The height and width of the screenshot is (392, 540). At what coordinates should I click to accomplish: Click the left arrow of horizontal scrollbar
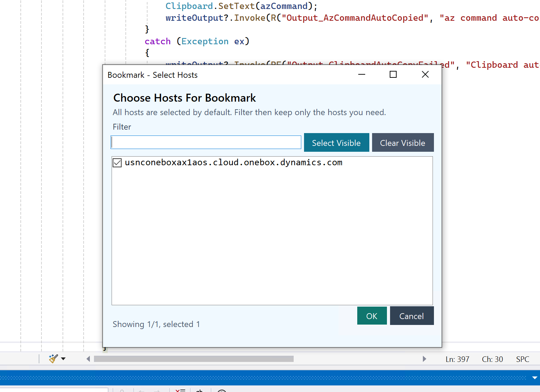88,359
